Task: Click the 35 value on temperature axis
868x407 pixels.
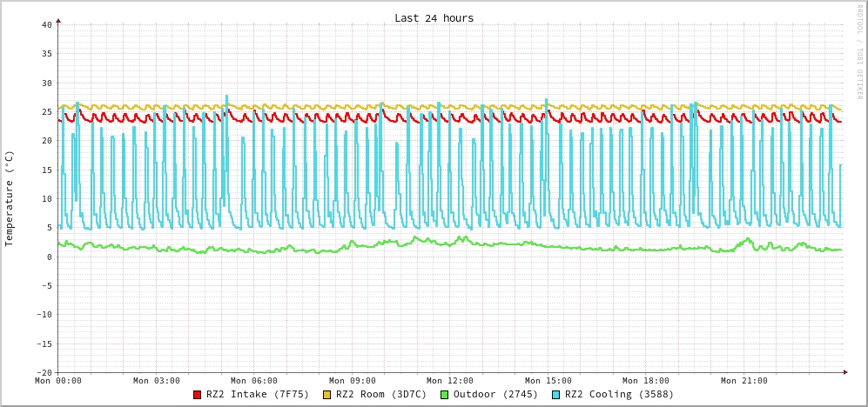Action: [46, 54]
